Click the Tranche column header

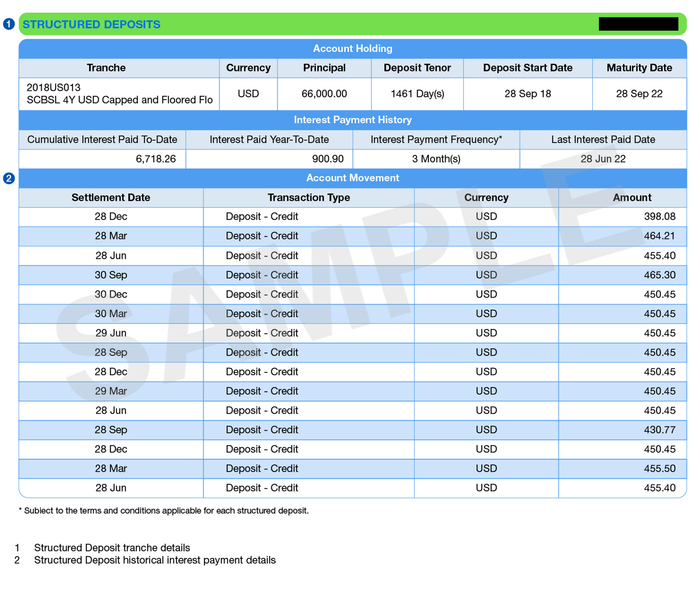pos(106,68)
